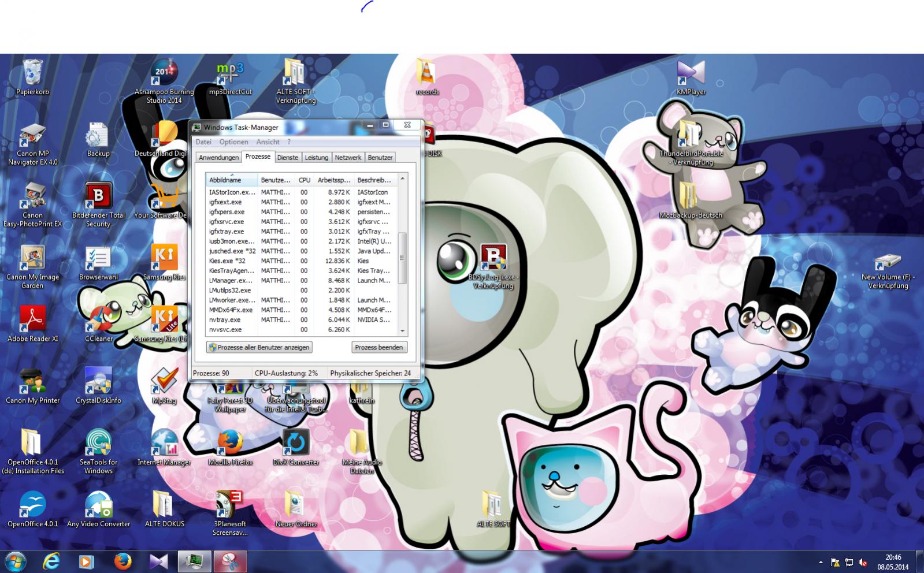Open SeaTools for Windows icon
Viewport: 924px width, 573px height.
pyautogui.click(x=98, y=452)
